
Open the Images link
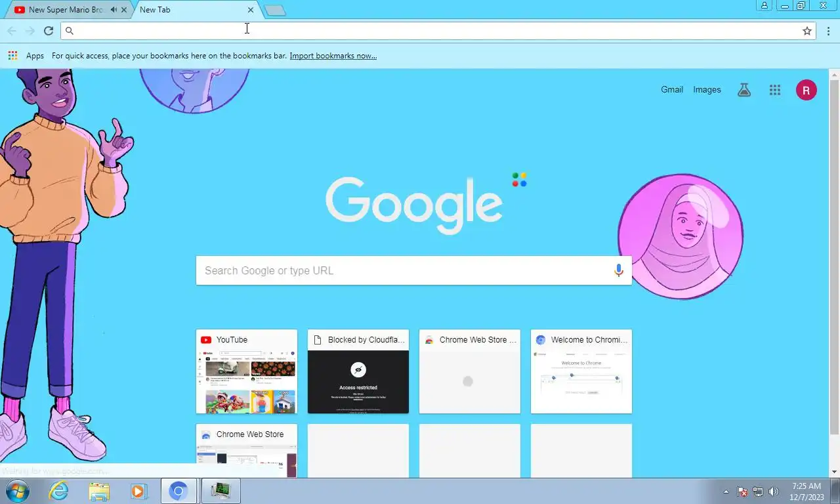[x=707, y=90]
